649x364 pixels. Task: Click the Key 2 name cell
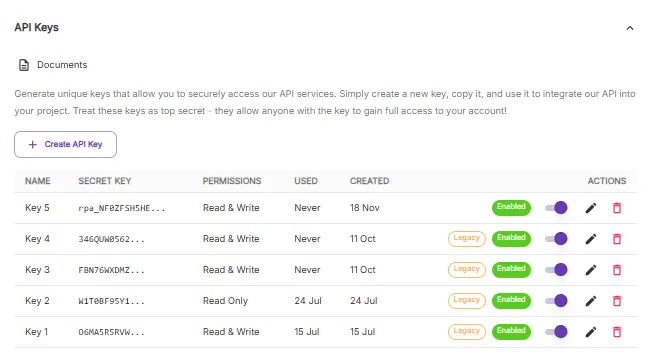coord(37,301)
